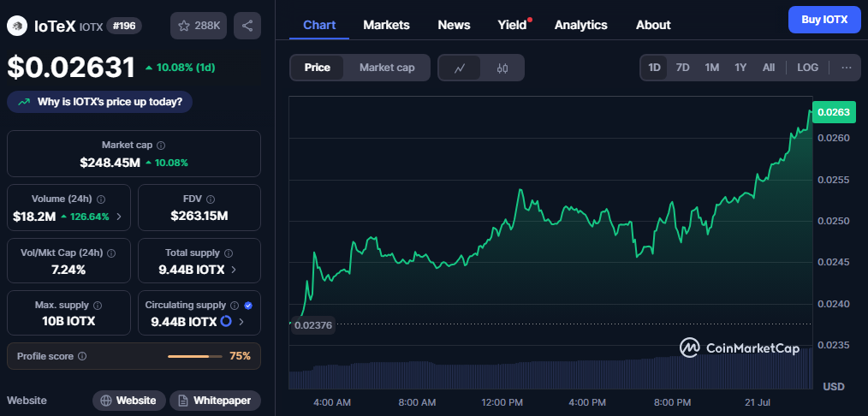The image size is (868, 416).
Task: Select the 7D time range
Action: tap(682, 68)
